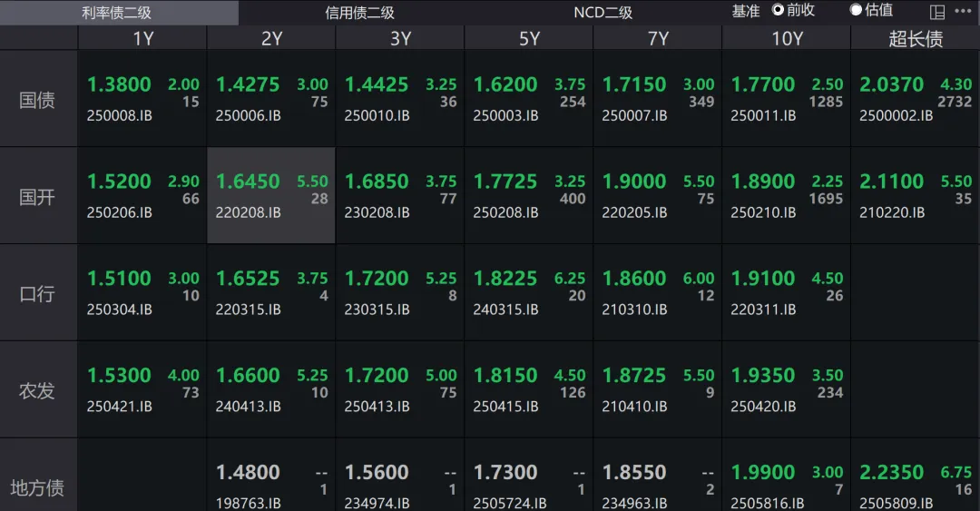Image resolution: width=980 pixels, height=511 pixels.
Task: Click the 240315.IB 5Y cell
Action: [529, 292]
